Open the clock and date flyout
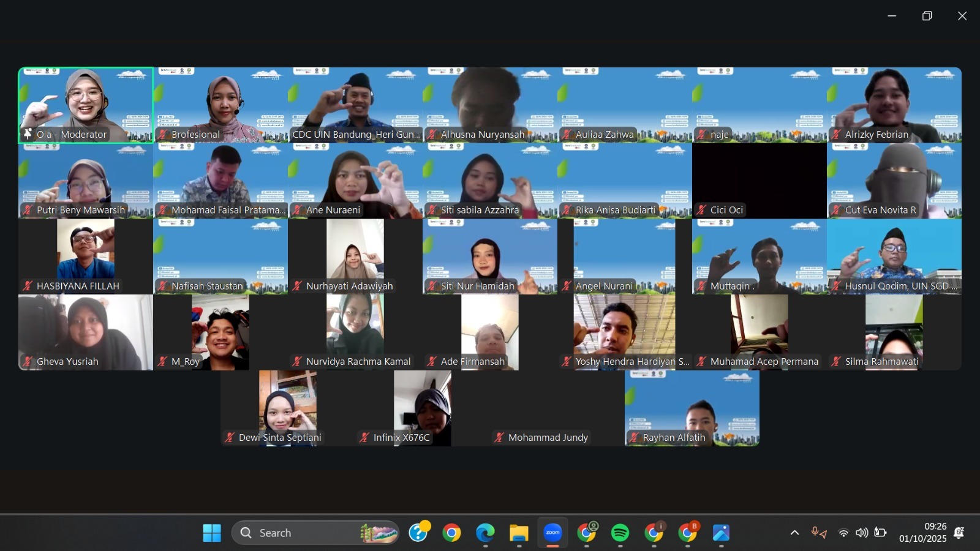The image size is (980, 551). [x=923, y=533]
